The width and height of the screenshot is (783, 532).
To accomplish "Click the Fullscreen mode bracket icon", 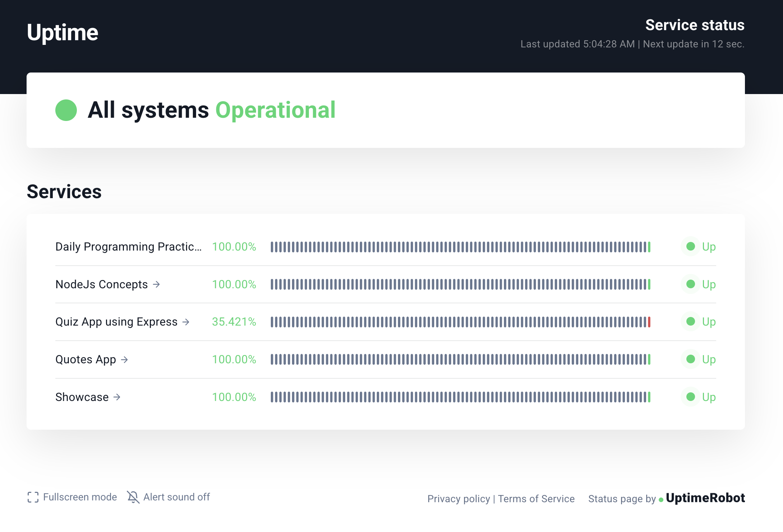I will tap(33, 497).
